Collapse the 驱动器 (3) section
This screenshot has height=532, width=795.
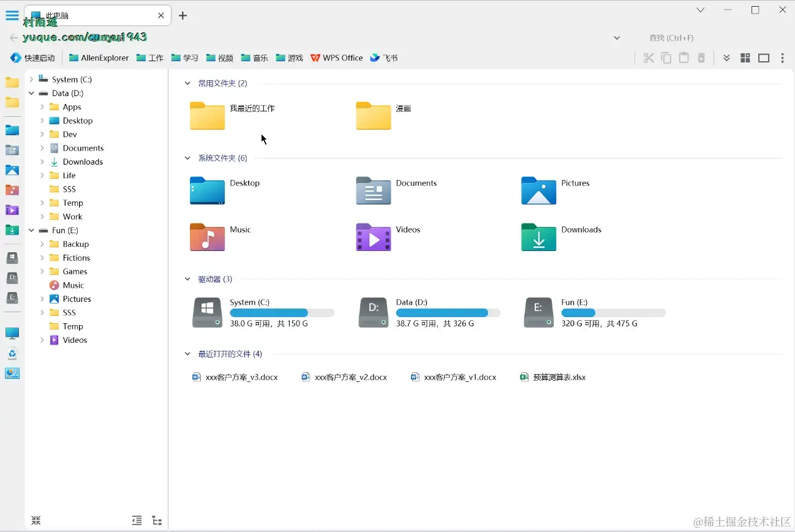(x=188, y=279)
